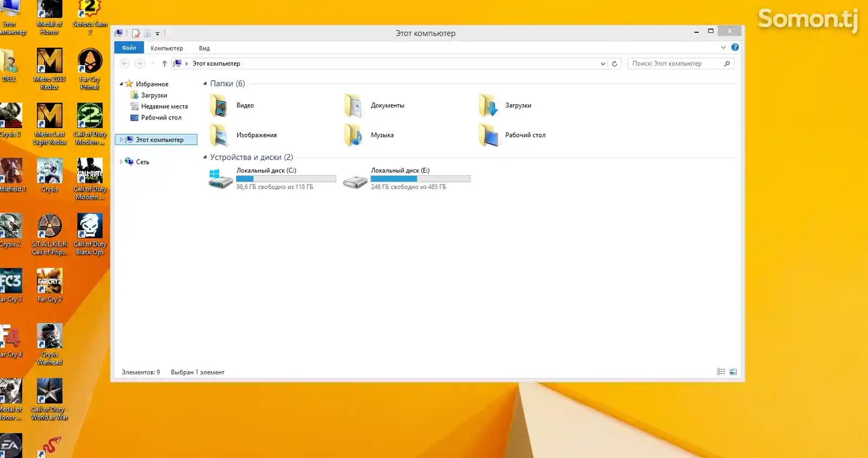Collapse the Устройства и диски group
This screenshot has width=868, height=458.
click(x=205, y=157)
